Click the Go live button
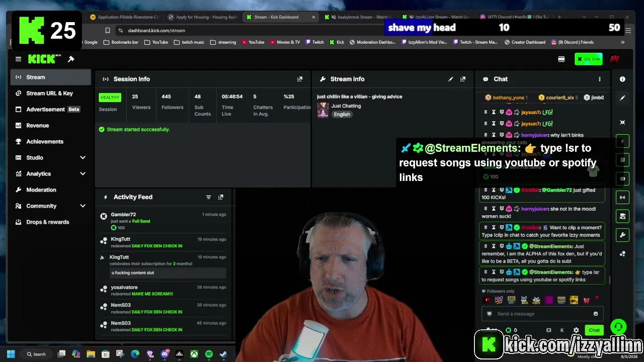 [x=588, y=59]
